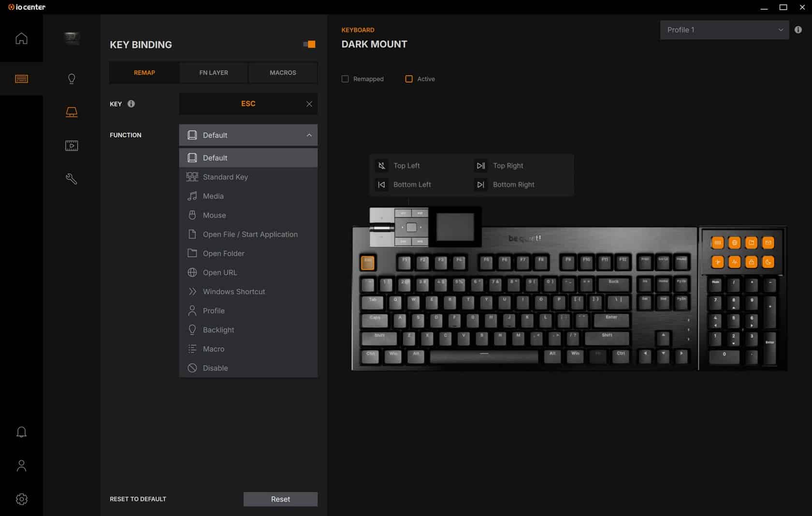Open the lighting bulb icon settings

click(x=72, y=79)
